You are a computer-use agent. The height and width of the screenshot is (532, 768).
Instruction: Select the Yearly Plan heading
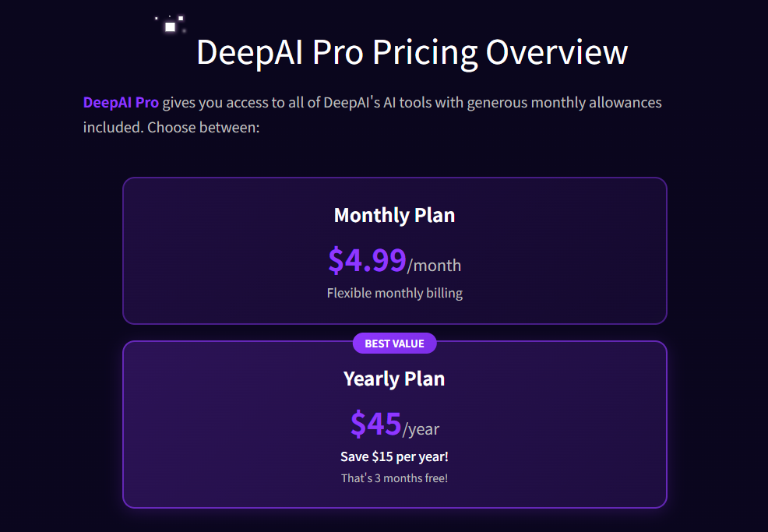pyautogui.click(x=394, y=379)
